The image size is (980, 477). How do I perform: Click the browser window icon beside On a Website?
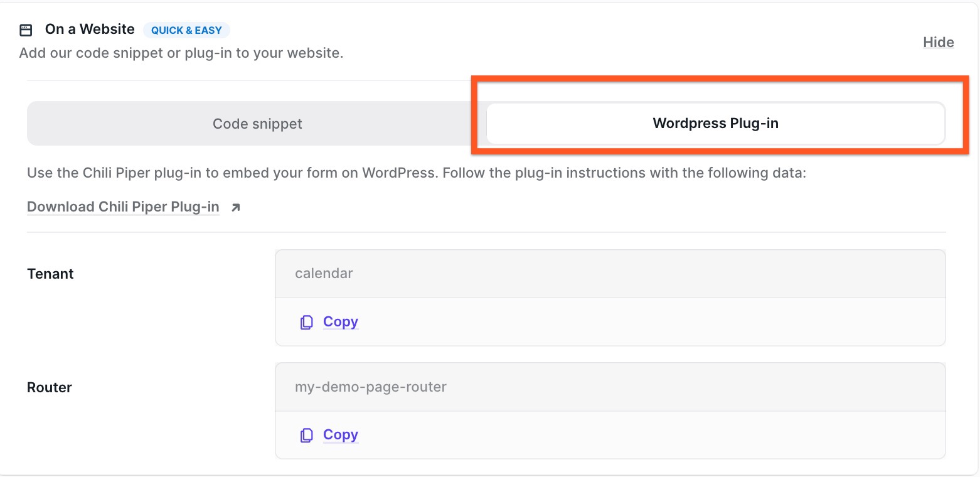[x=26, y=30]
